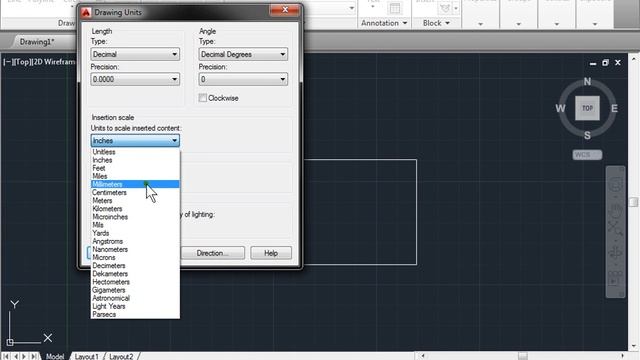Collapse the Insertion scale units dropdown
The width and height of the screenshot is (640, 360).
pyautogui.click(x=135, y=141)
